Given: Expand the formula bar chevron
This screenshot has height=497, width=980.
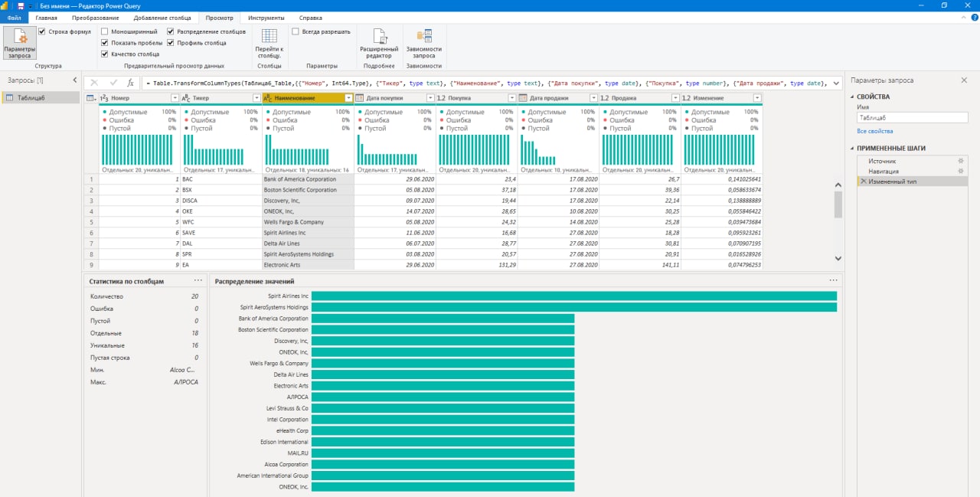Looking at the screenshot, I should (x=835, y=83).
